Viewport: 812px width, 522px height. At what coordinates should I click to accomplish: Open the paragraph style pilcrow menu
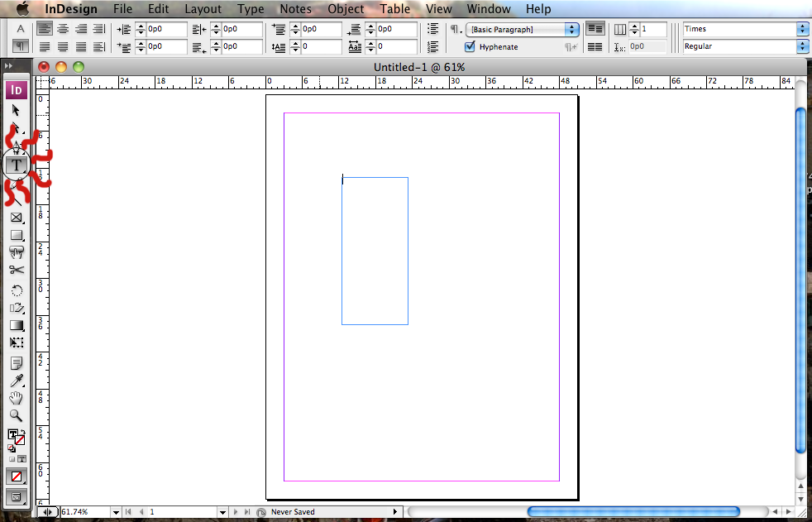456,30
